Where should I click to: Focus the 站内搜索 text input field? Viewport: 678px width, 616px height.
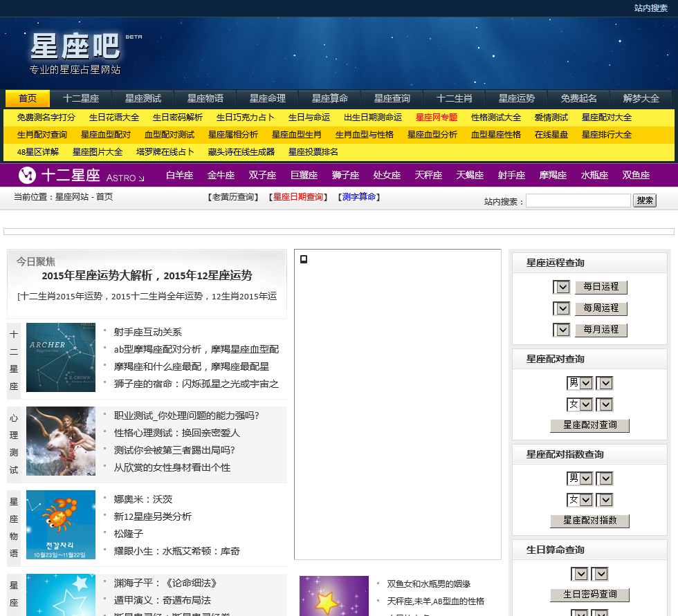[x=578, y=200]
